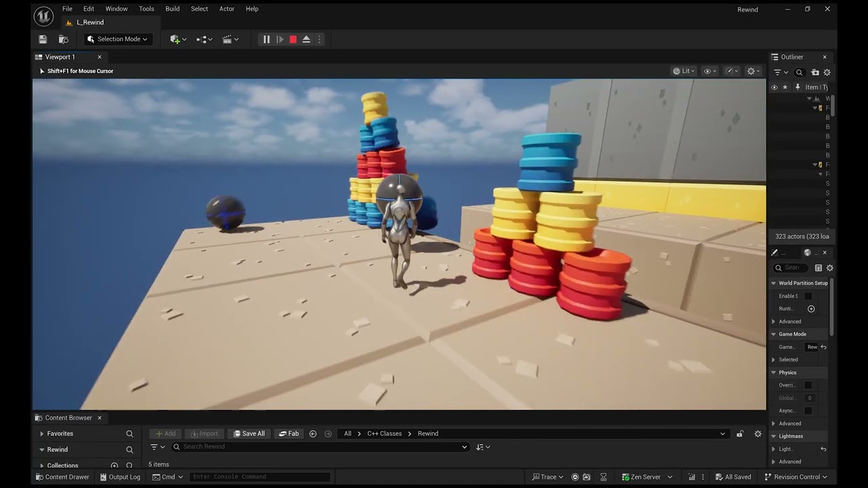Expand the Selected game mode row
The image size is (868, 488).
tap(774, 360)
